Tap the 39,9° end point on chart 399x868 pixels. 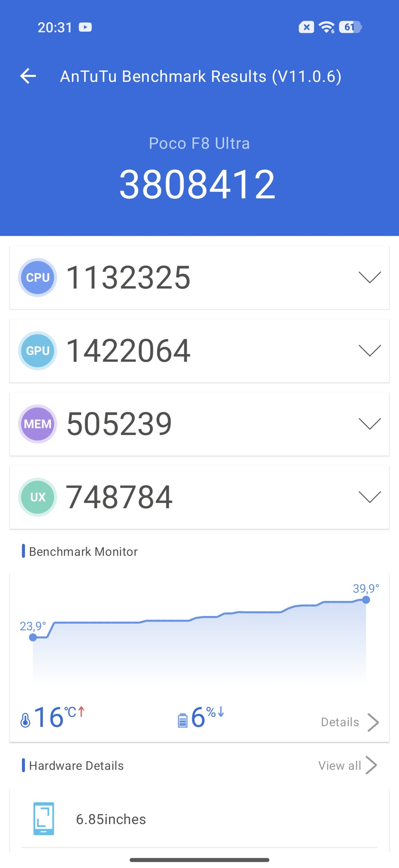366,600
